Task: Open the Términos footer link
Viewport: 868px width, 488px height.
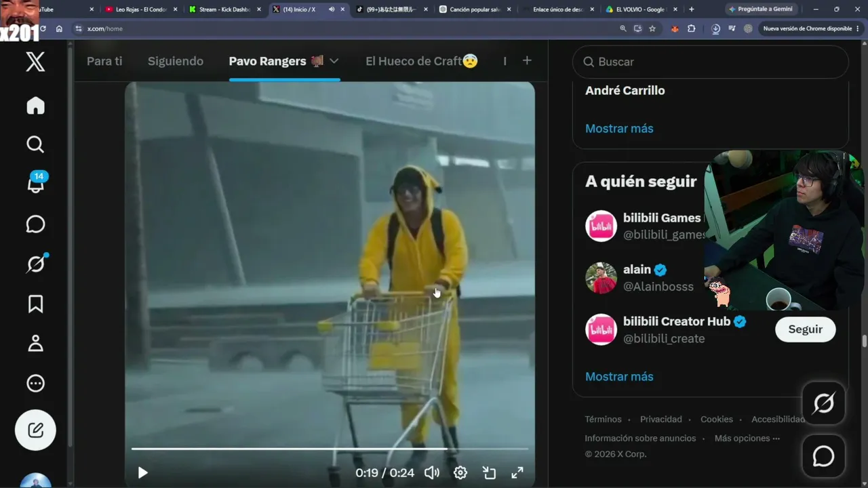Action: pyautogui.click(x=603, y=419)
